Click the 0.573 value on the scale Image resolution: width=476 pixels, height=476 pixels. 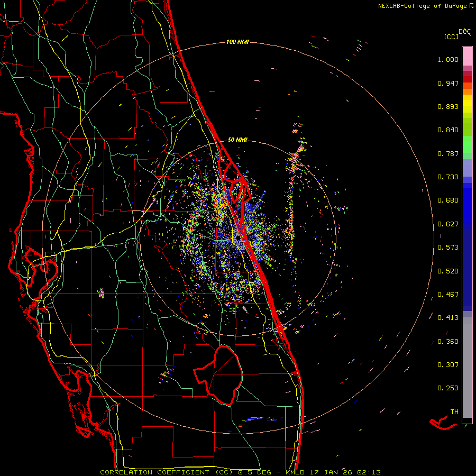(448, 248)
